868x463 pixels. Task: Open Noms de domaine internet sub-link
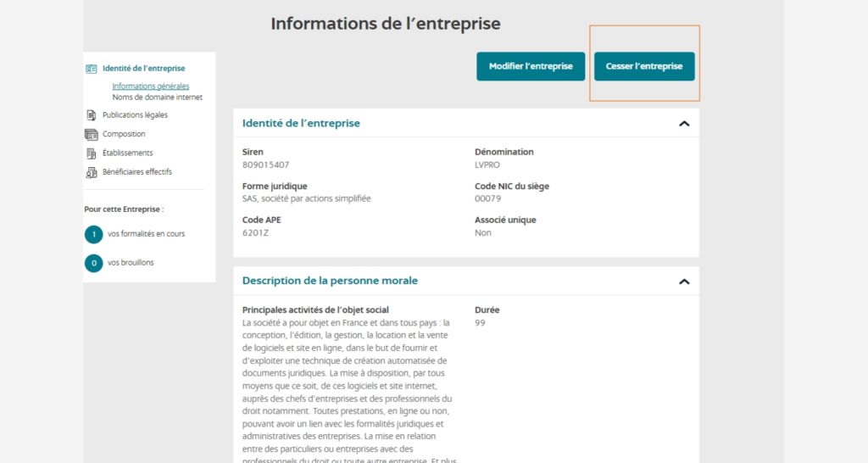click(158, 98)
